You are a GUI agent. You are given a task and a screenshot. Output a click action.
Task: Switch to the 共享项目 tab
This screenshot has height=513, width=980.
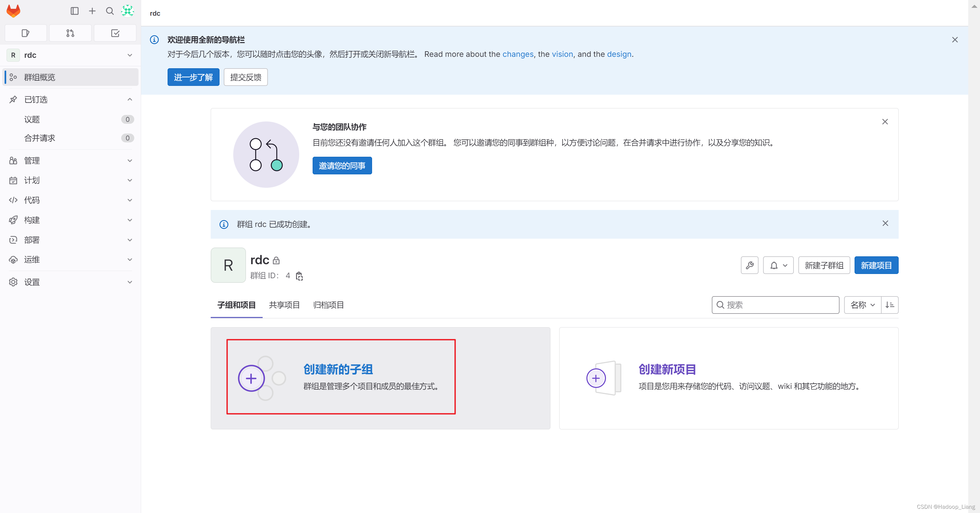click(284, 305)
